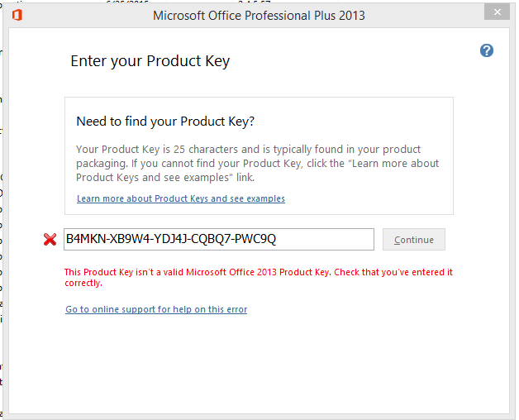Click the dialog title Microsoft Office Professional Plus 2013
This screenshot has width=519, height=420.
click(x=259, y=16)
